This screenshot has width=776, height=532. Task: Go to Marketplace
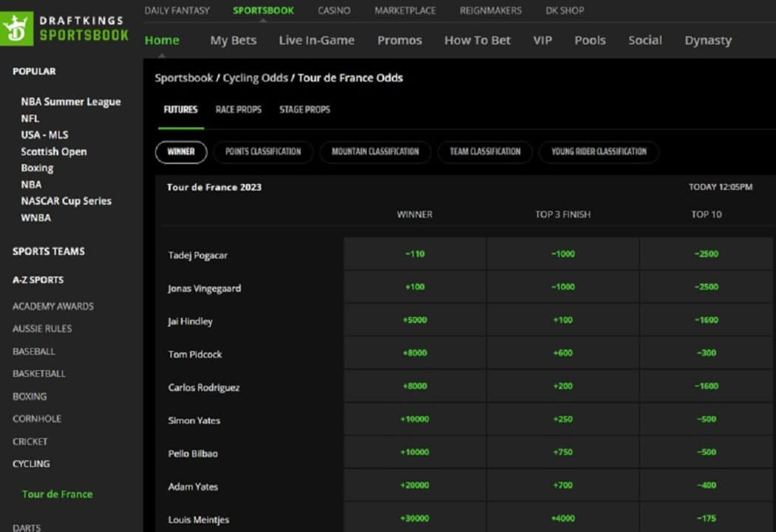pyautogui.click(x=405, y=10)
